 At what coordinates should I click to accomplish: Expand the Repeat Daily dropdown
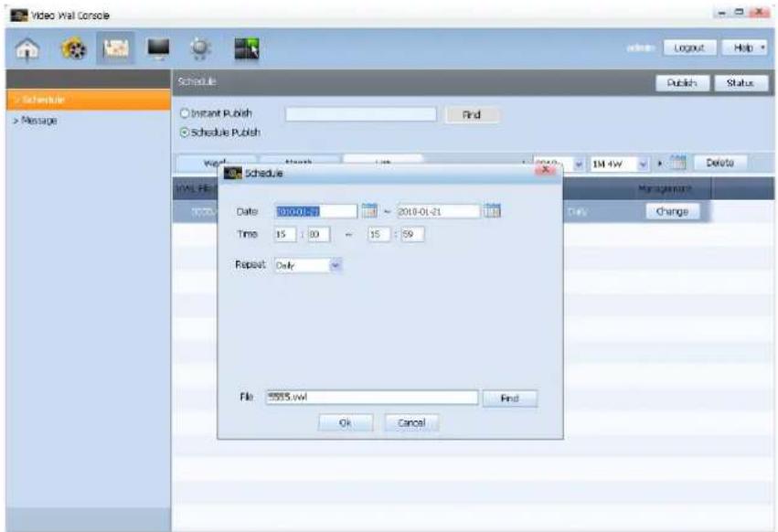[336, 265]
